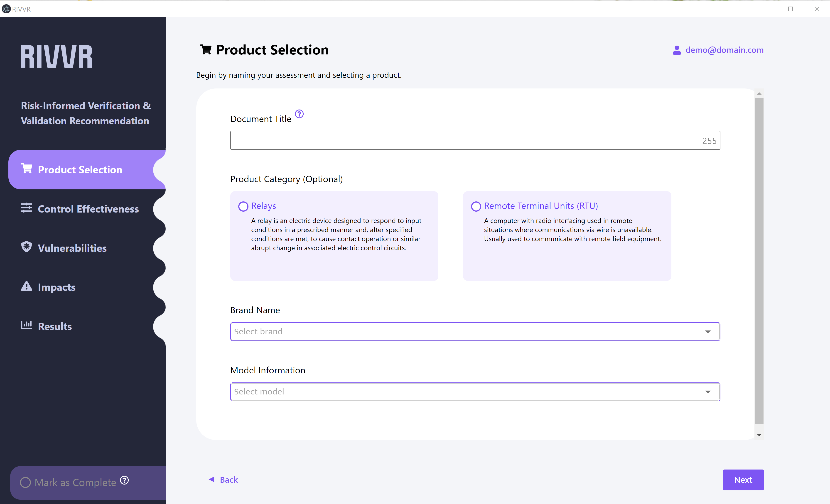Click the Product Category (Optional) label
Screen dimensions: 830x504
pos(286,179)
